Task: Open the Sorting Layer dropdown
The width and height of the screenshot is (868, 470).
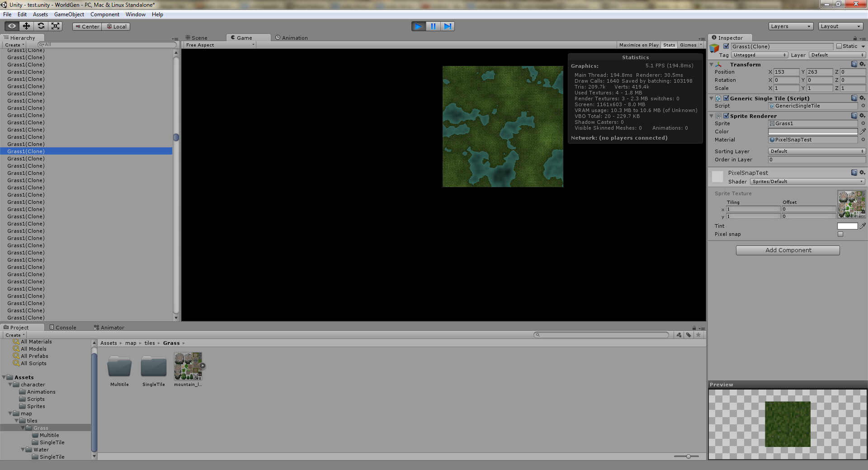Action: (816, 151)
